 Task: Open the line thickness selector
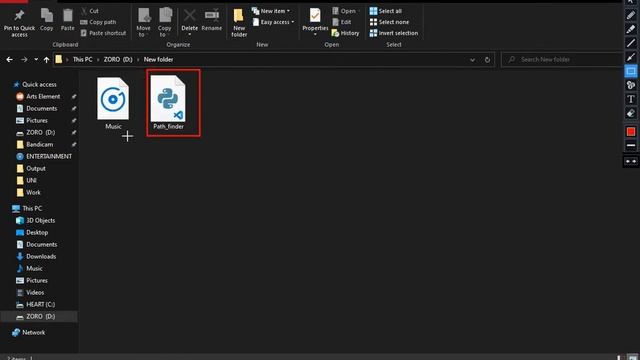(x=631, y=145)
